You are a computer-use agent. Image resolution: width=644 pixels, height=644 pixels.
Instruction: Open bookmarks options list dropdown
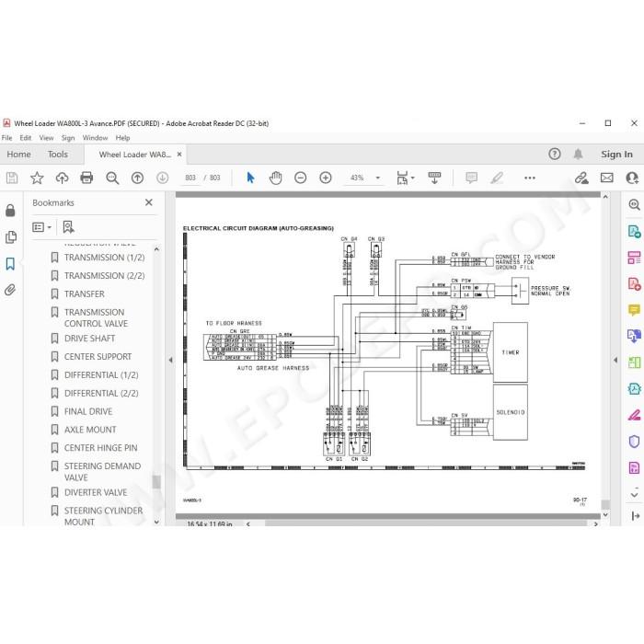point(42,227)
